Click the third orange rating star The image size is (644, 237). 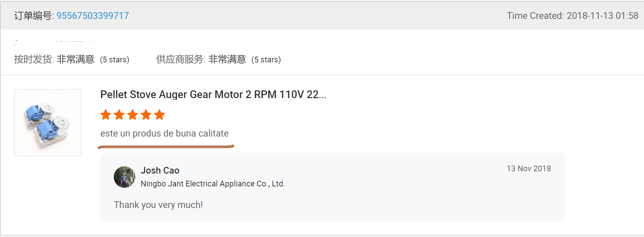(133, 115)
